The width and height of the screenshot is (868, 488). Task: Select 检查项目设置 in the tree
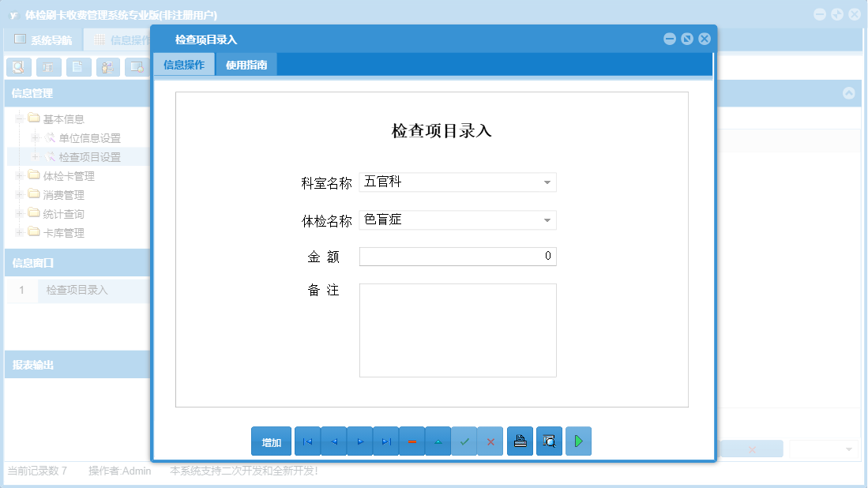coord(90,156)
